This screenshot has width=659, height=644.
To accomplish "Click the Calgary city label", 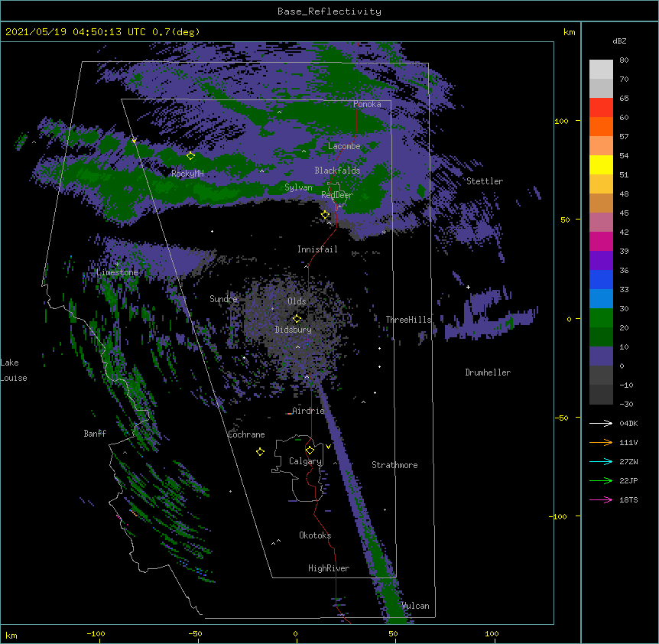I will pos(306,461).
